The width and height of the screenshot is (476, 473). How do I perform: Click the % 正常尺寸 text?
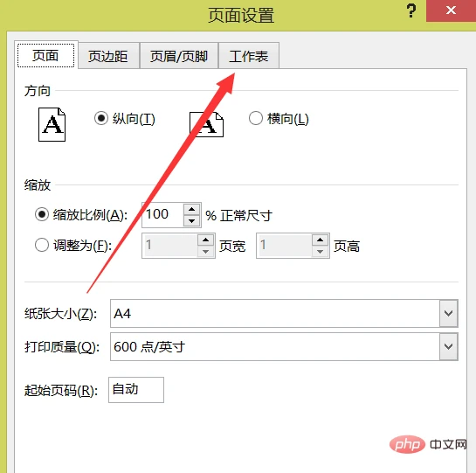point(239,216)
